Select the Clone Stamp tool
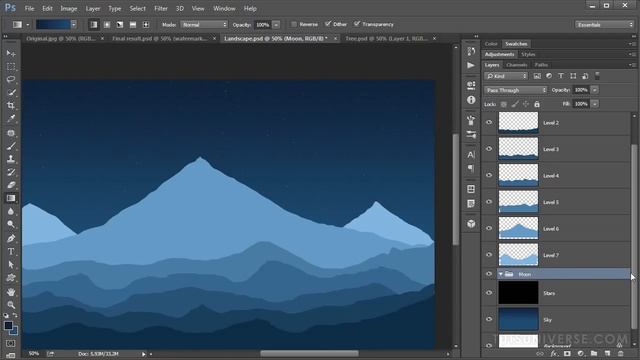The width and height of the screenshot is (640, 360). (11, 159)
